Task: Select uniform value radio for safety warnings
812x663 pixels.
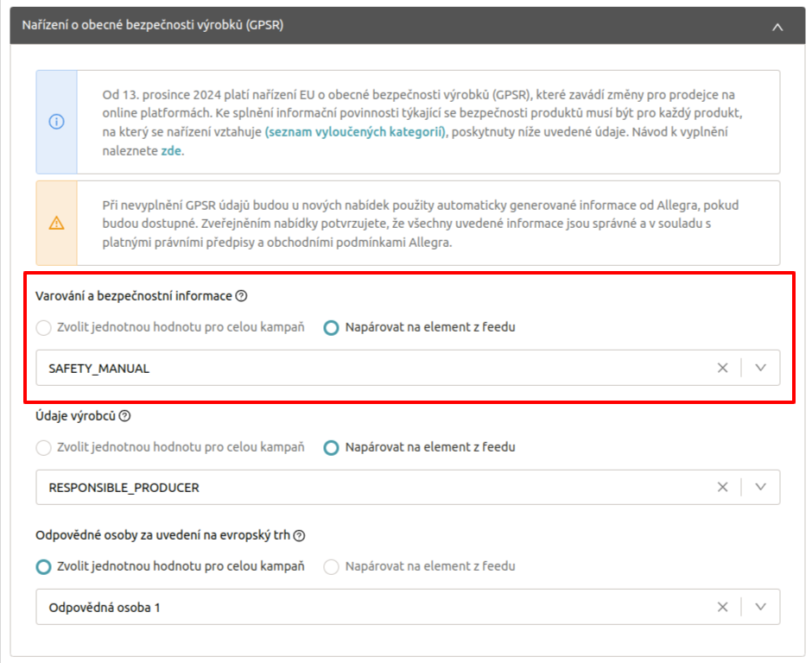Action: tap(43, 328)
